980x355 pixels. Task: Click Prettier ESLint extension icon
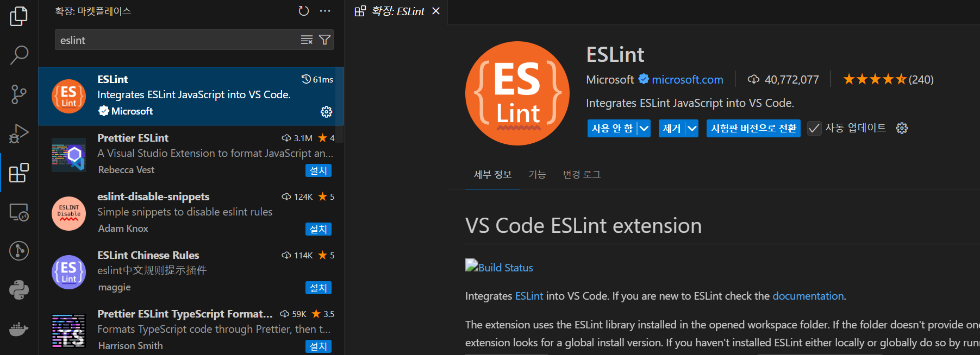(x=68, y=155)
